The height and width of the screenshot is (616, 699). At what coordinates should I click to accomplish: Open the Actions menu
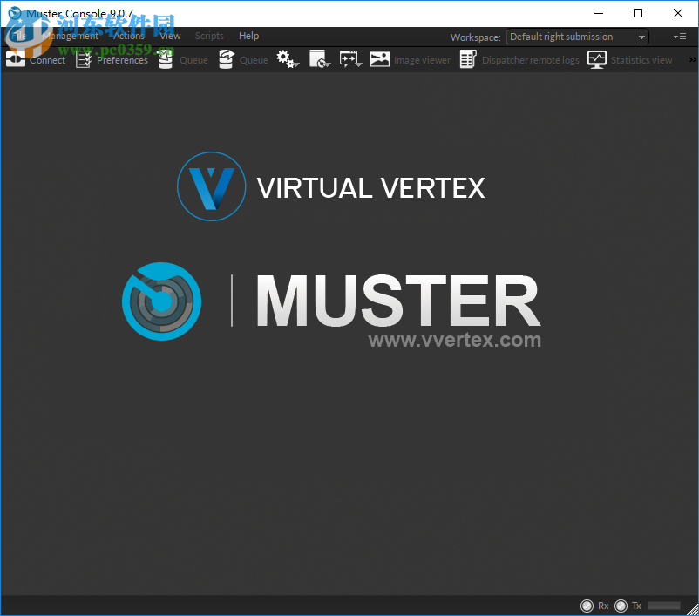[x=128, y=36]
